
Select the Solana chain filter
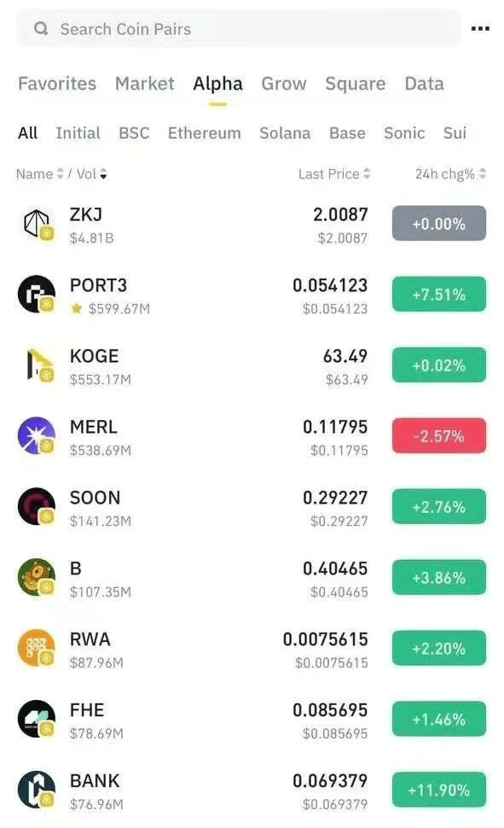click(285, 133)
